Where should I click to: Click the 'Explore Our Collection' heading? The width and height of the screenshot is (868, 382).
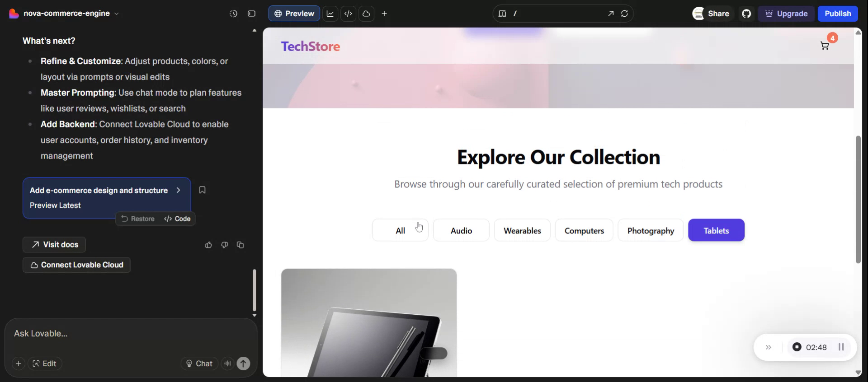pos(558,157)
